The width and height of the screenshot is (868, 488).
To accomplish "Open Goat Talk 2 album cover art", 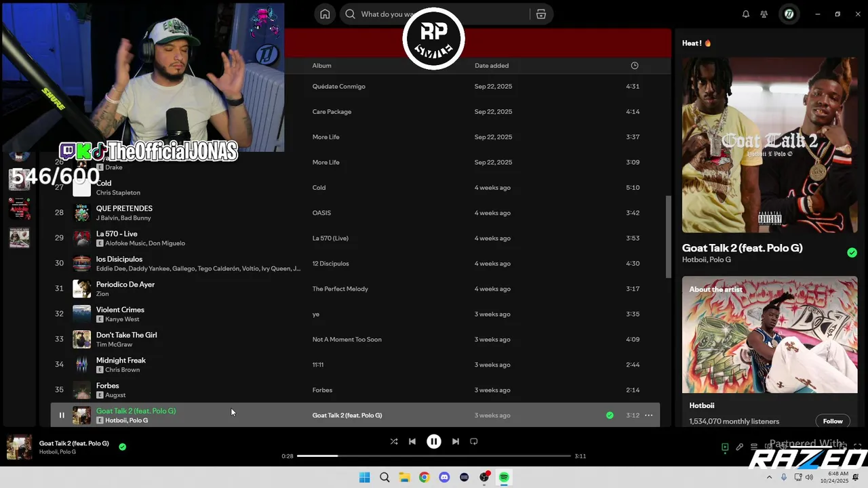I will coord(770,145).
